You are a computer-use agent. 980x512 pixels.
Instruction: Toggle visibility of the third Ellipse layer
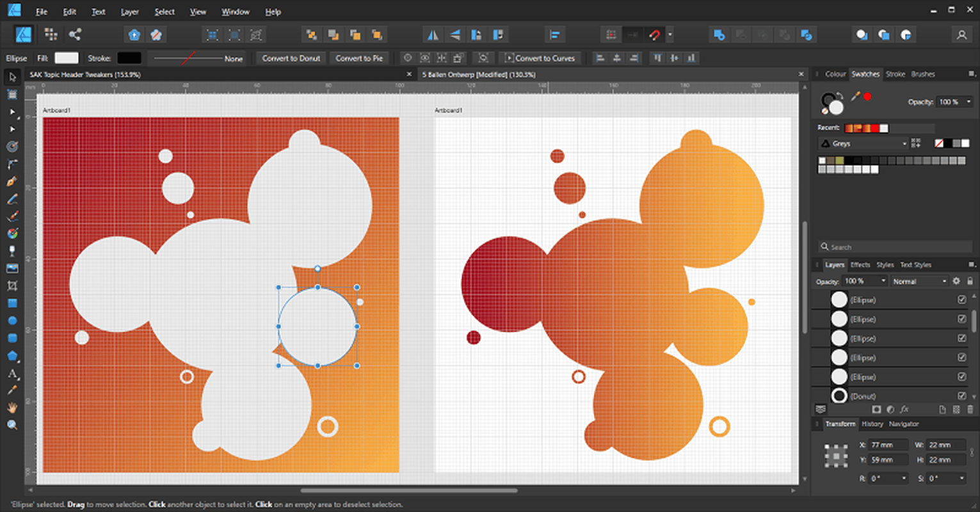click(961, 338)
